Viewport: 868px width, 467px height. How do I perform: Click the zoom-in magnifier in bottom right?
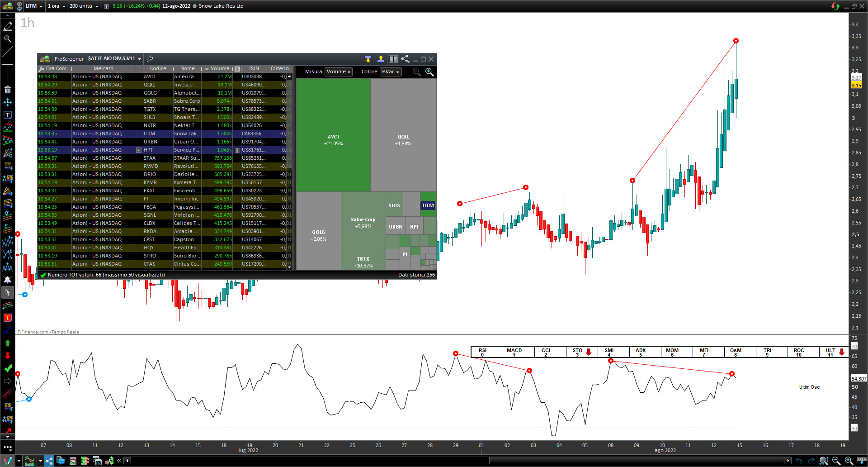coord(849,461)
